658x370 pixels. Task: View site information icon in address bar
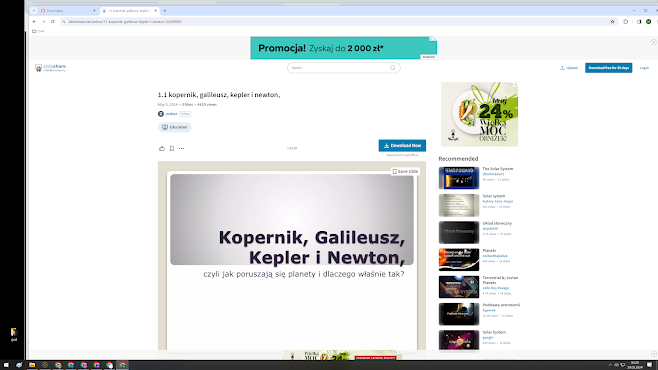click(64, 21)
